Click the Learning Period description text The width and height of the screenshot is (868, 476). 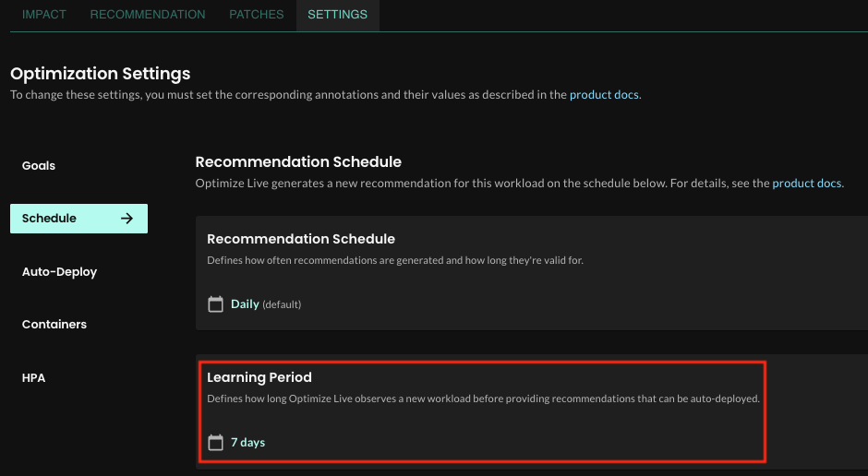pos(482,399)
